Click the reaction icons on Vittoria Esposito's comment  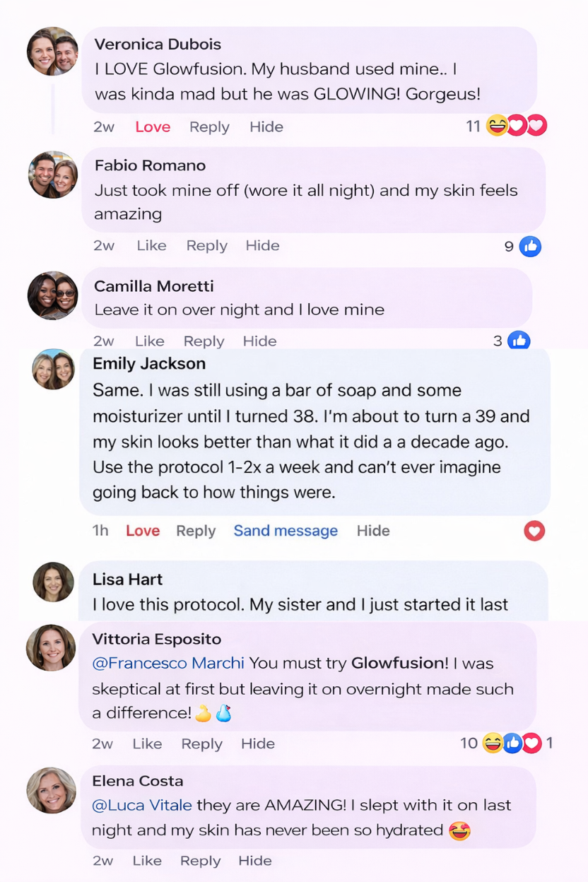(512, 743)
